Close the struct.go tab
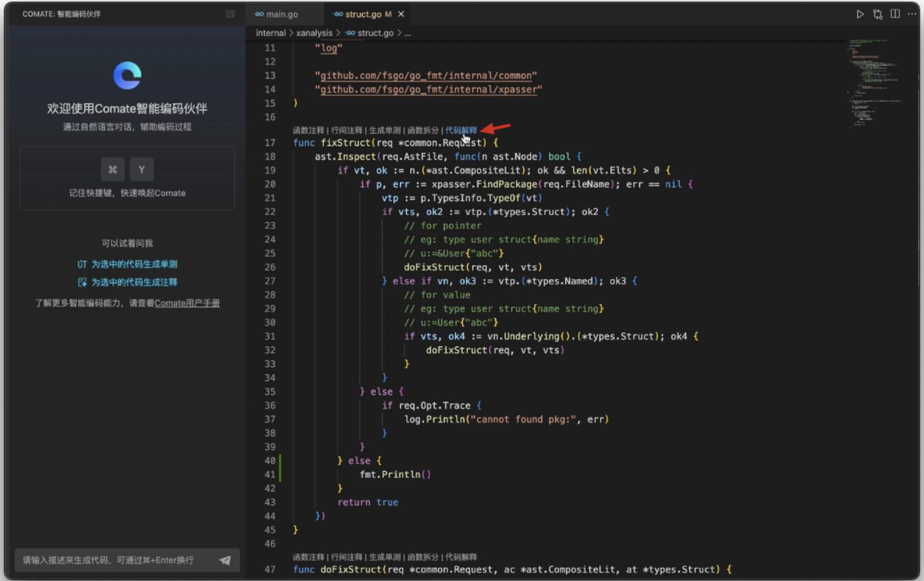924x581 pixels. pos(401,14)
